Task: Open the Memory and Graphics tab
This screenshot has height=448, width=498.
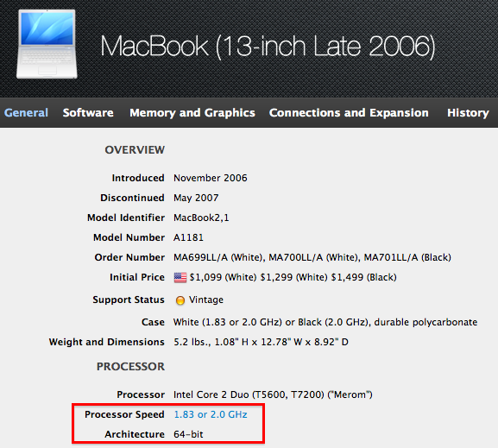Action: click(192, 113)
